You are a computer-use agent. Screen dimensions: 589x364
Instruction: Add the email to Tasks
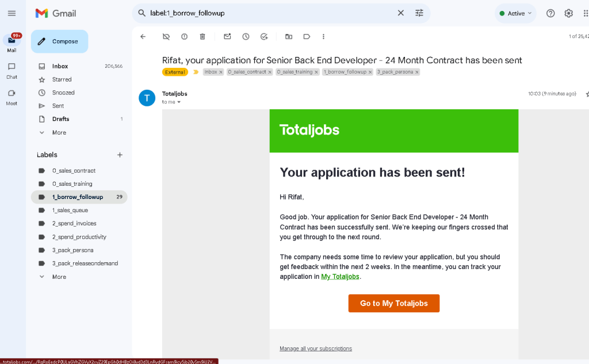pos(264,36)
